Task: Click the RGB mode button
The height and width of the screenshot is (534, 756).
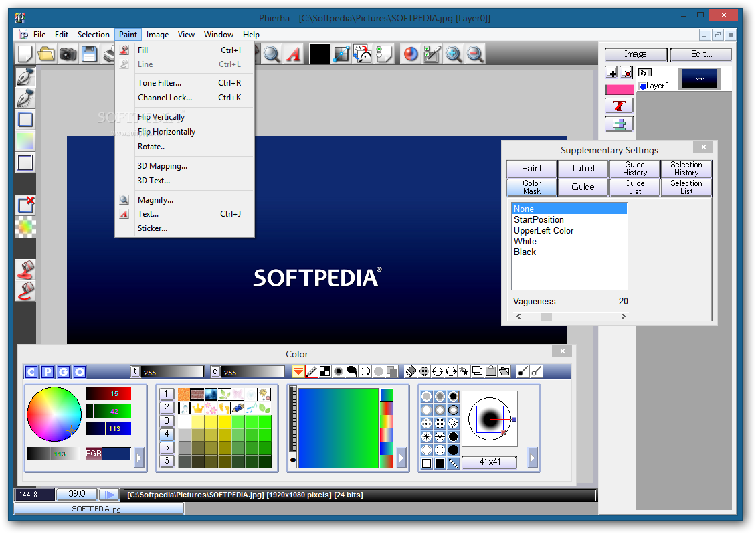Action: tap(94, 454)
